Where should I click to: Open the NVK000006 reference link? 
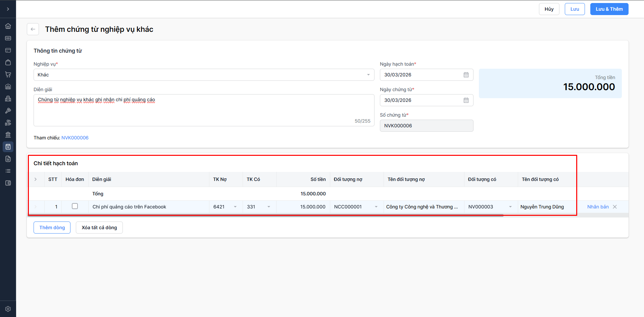75,138
